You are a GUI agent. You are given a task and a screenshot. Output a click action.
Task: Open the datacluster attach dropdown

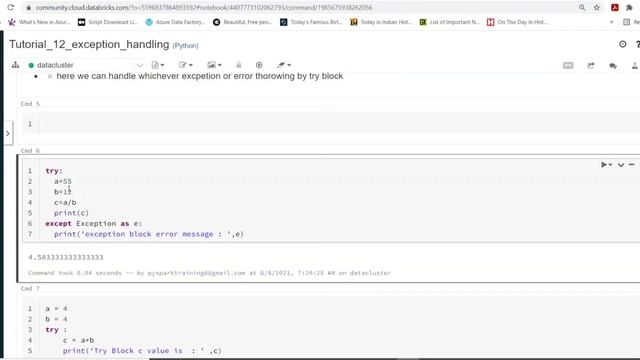(x=86, y=65)
